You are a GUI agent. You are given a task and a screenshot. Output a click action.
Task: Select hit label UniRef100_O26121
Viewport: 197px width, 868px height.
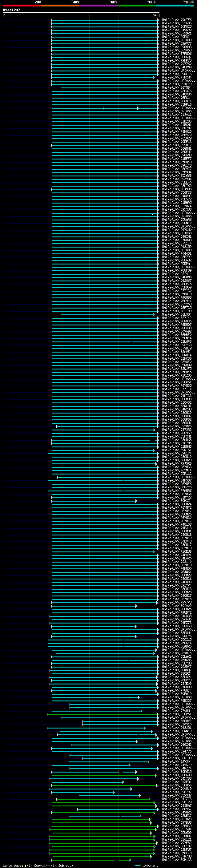pyautogui.click(x=177, y=839)
